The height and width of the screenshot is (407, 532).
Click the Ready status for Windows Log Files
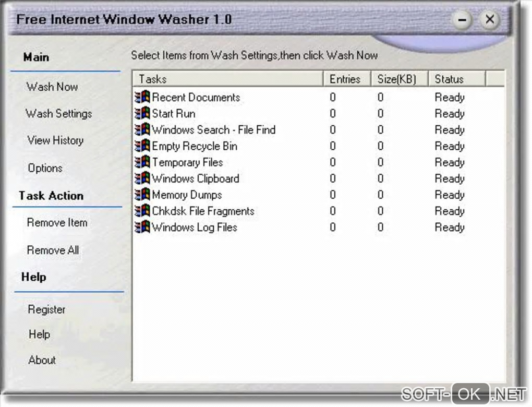(x=450, y=228)
